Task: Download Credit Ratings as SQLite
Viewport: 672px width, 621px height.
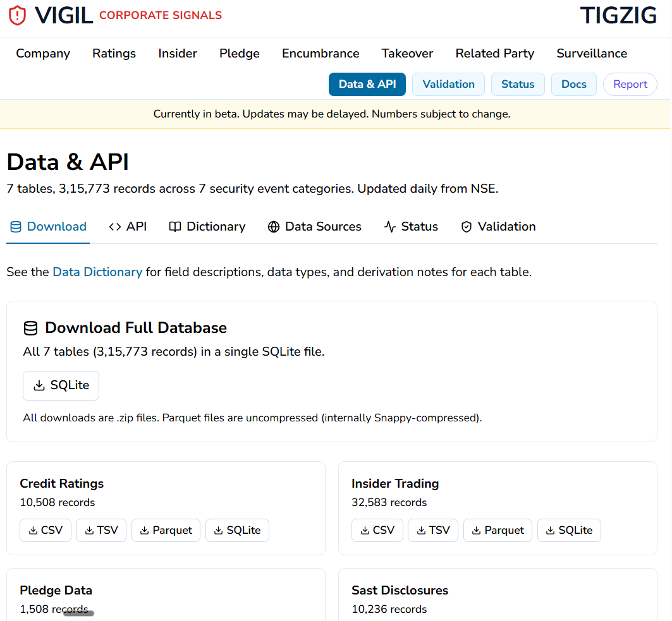Action: tap(238, 530)
